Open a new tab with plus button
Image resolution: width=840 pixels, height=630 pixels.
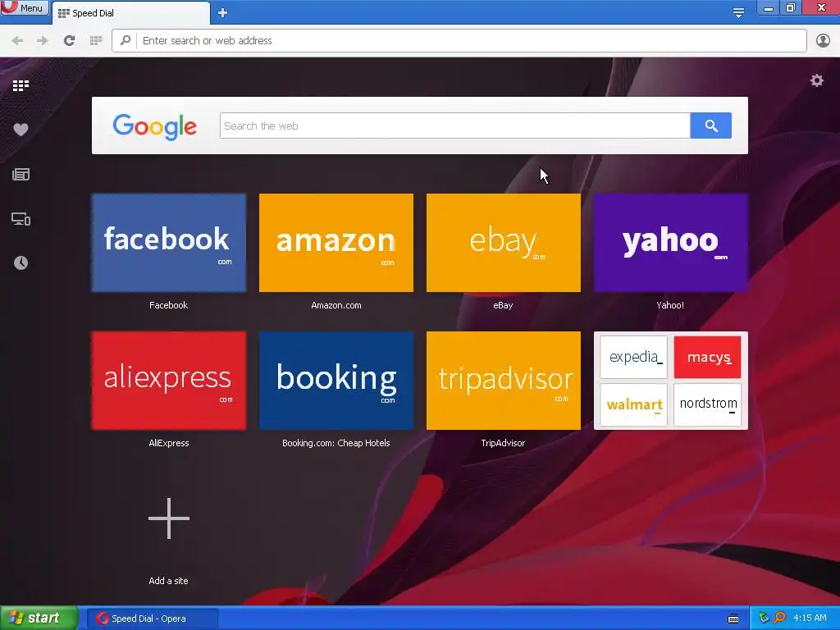(223, 13)
